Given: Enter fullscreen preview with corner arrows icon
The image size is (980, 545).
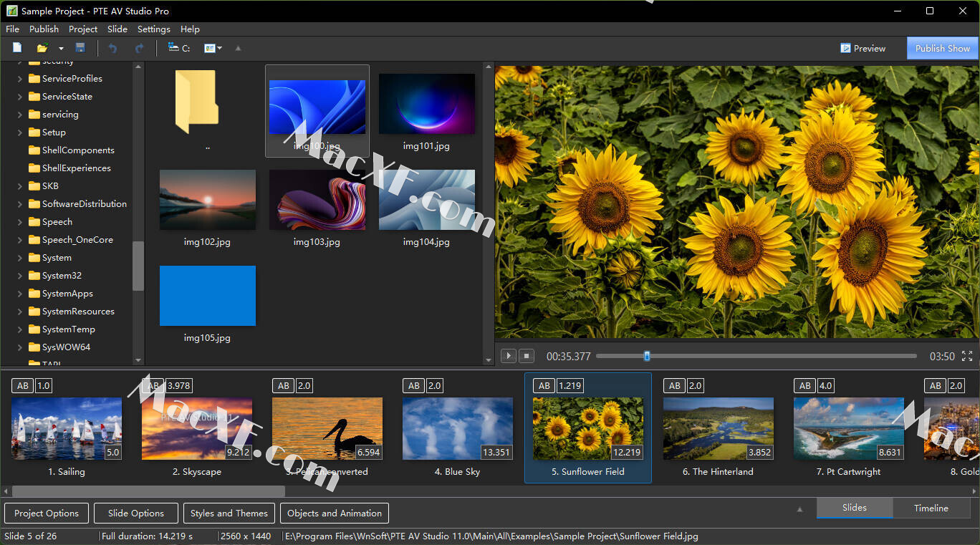Looking at the screenshot, I should (x=966, y=356).
